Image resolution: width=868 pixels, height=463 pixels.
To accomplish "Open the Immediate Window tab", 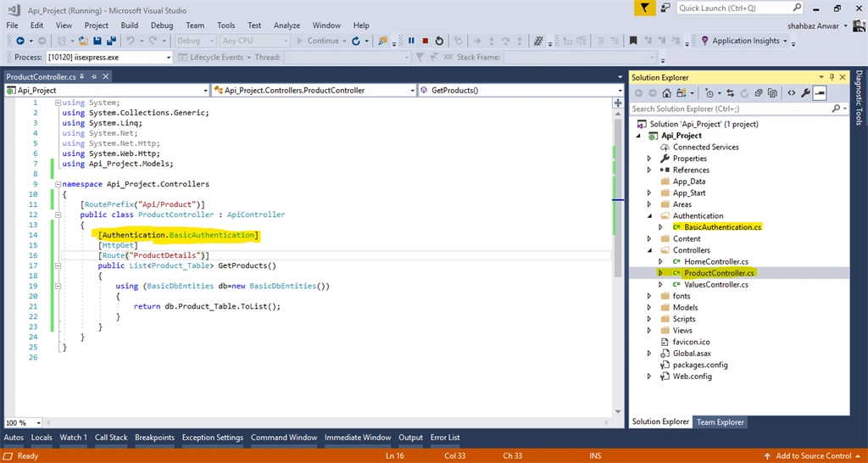I will (x=358, y=438).
